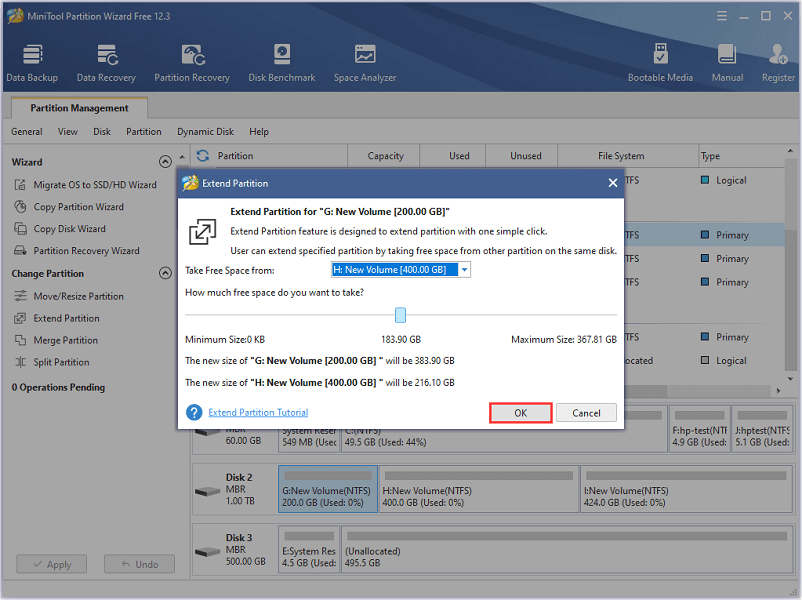Confirm with the OK button
Screen dimensions: 802x600
coord(521,413)
